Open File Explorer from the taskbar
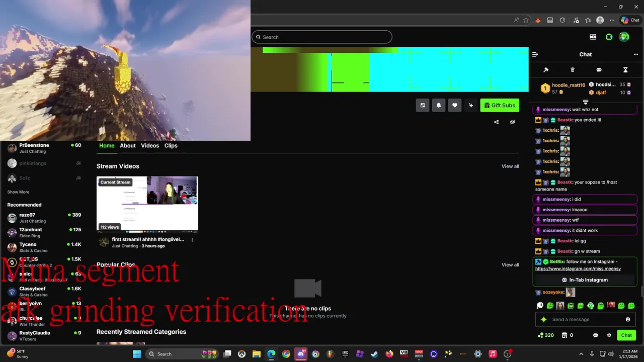 [x=257, y=354]
